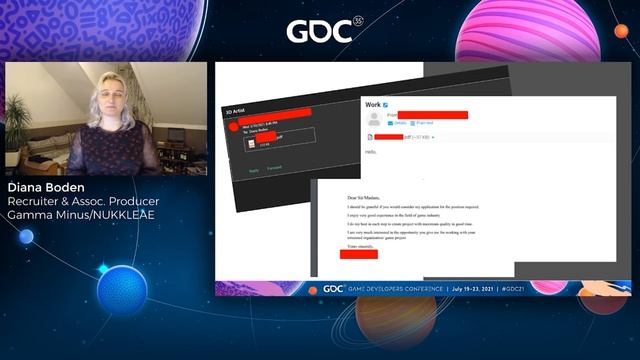Click the GDC logo in slide footer banner
Screen dimensions: 640x360
click(x=333, y=289)
